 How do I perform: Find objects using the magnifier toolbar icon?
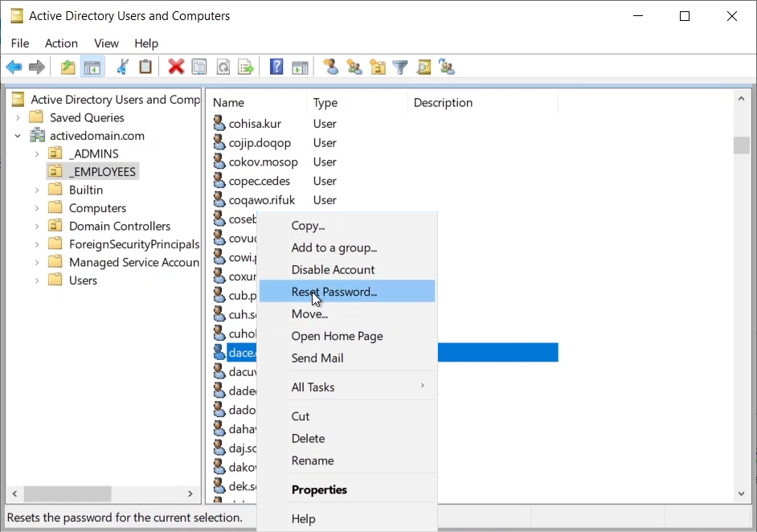pyautogui.click(x=424, y=67)
